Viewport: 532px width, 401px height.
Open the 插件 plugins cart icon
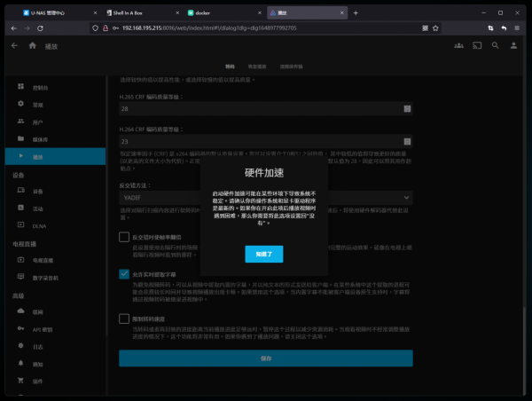[x=20, y=381]
